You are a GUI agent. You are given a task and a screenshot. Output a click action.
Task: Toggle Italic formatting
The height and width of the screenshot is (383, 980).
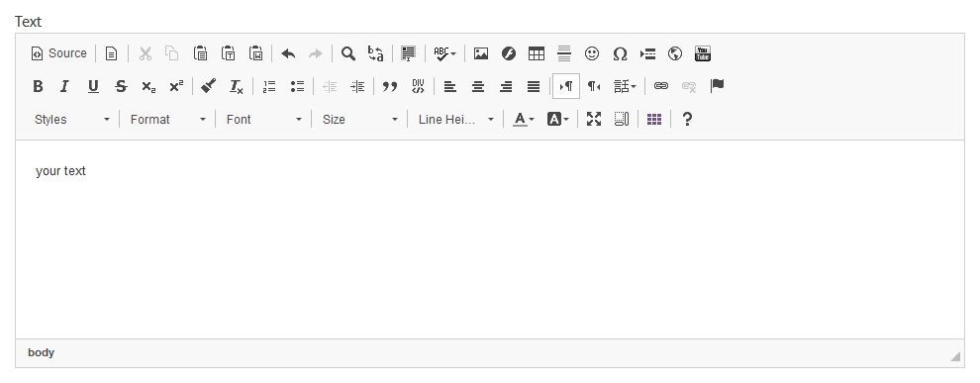point(65,86)
